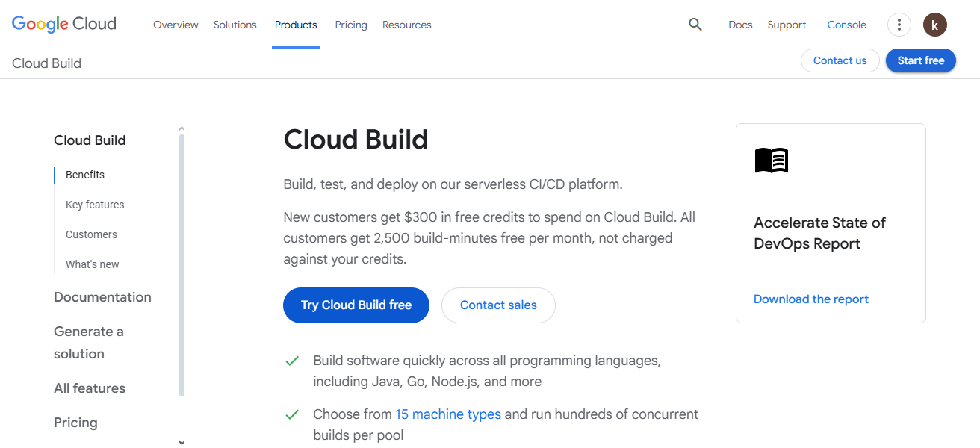Open the Console
The image size is (980, 448).
(846, 25)
